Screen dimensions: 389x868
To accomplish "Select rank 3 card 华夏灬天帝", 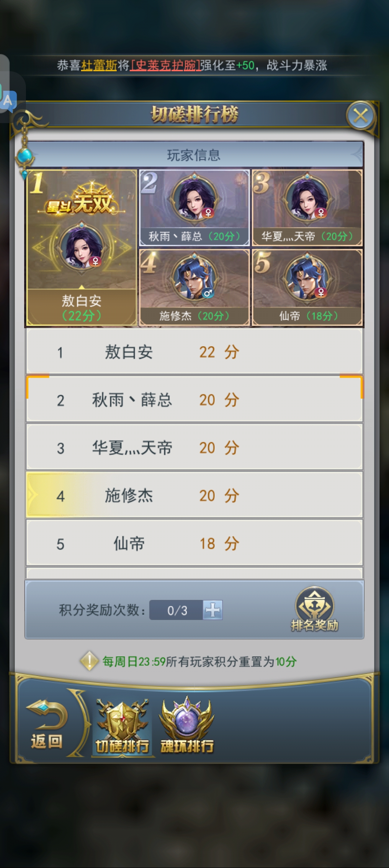I will click(307, 208).
